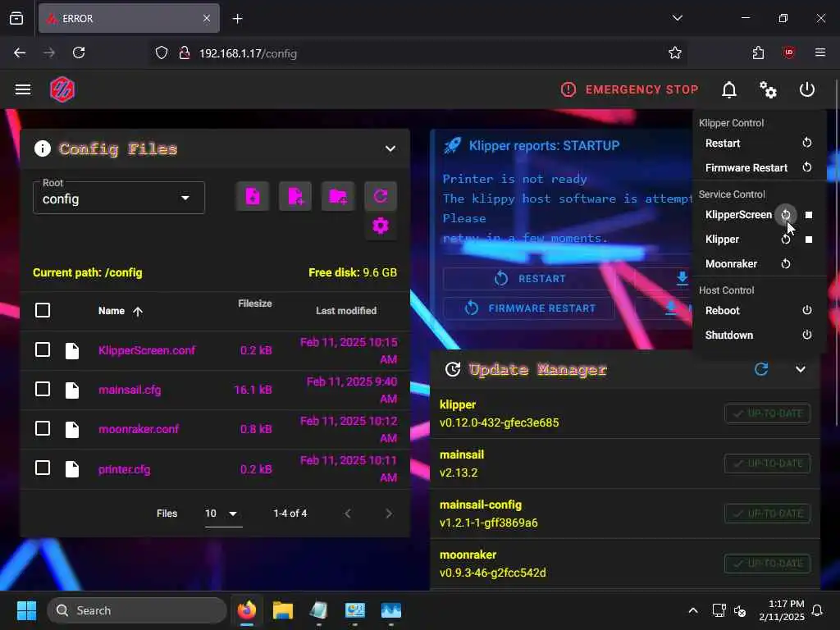Click the upload file icon in Config Files
840x630 pixels.
[253, 196]
